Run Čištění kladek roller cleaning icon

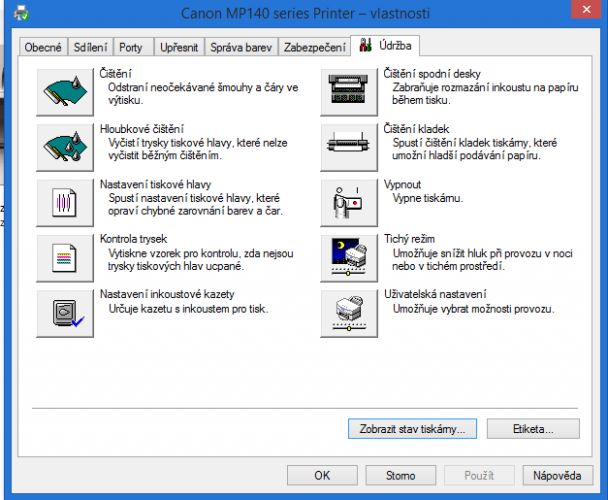pyautogui.click(x=349, y=147)
